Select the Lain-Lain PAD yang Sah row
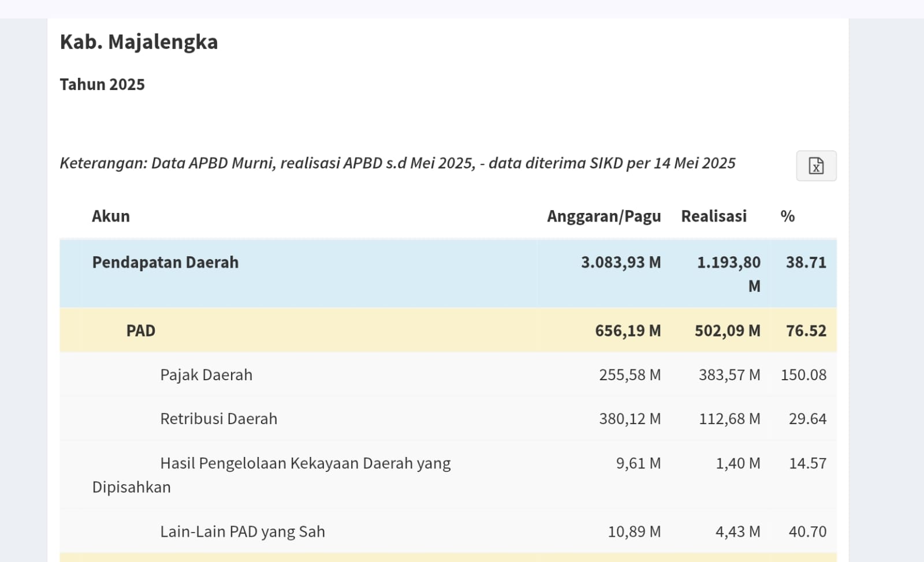924x562 pixels. (x=243, y=531)
